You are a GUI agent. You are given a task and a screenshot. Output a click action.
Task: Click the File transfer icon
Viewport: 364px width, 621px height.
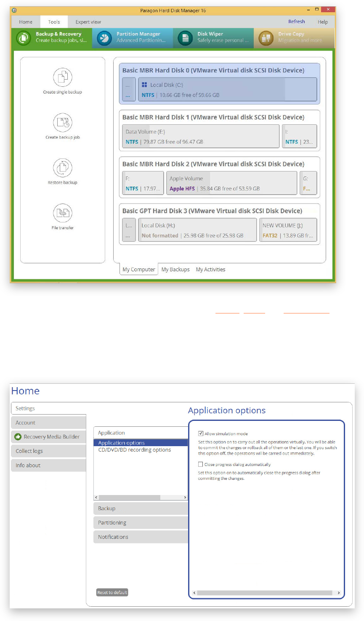[62, 213]
